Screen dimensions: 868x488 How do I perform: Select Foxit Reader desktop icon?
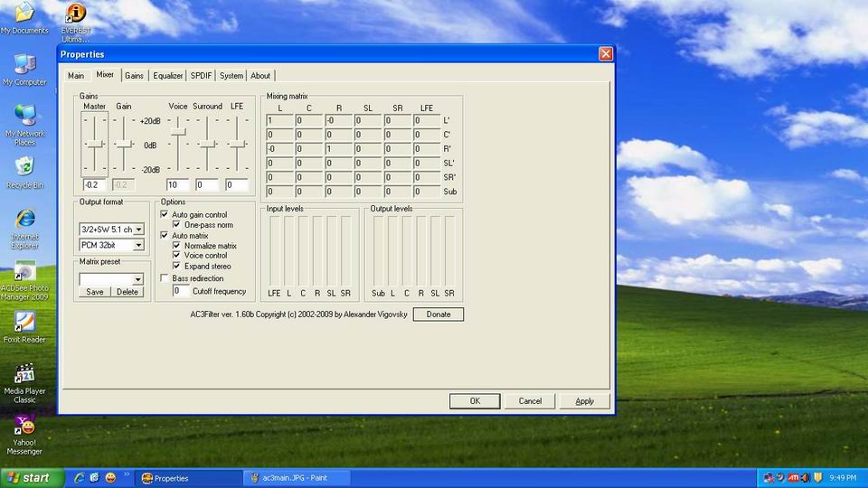[x=24, y=327]
